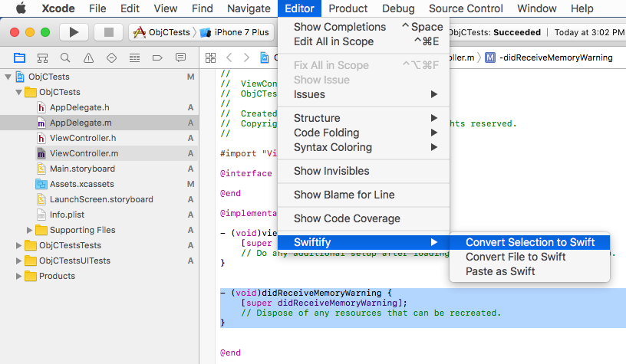Toggle Show Invisibles

tap(364, 171)
